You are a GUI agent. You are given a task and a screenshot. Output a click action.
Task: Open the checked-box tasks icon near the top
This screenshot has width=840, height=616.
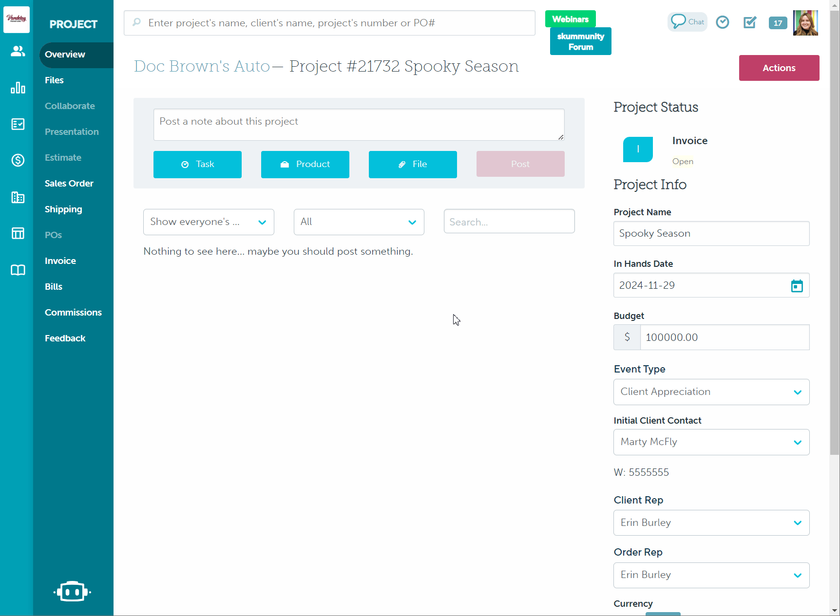(x=750, y=22)
